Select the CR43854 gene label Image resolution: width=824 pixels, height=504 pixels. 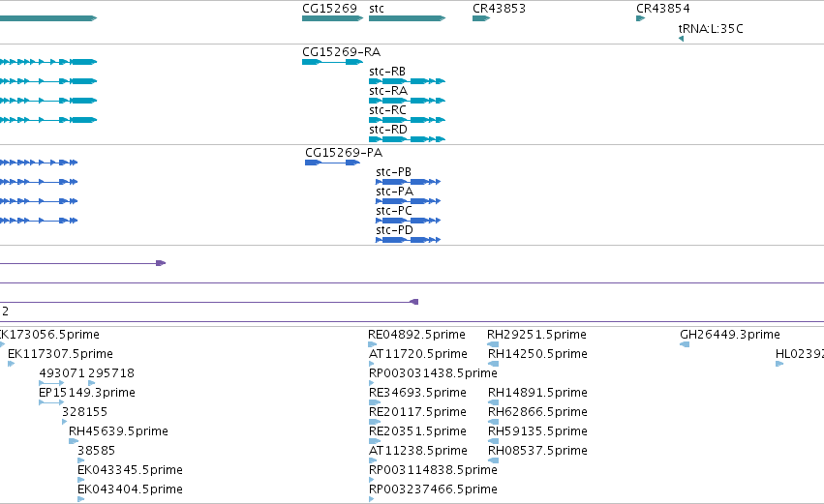pos(662,9)
